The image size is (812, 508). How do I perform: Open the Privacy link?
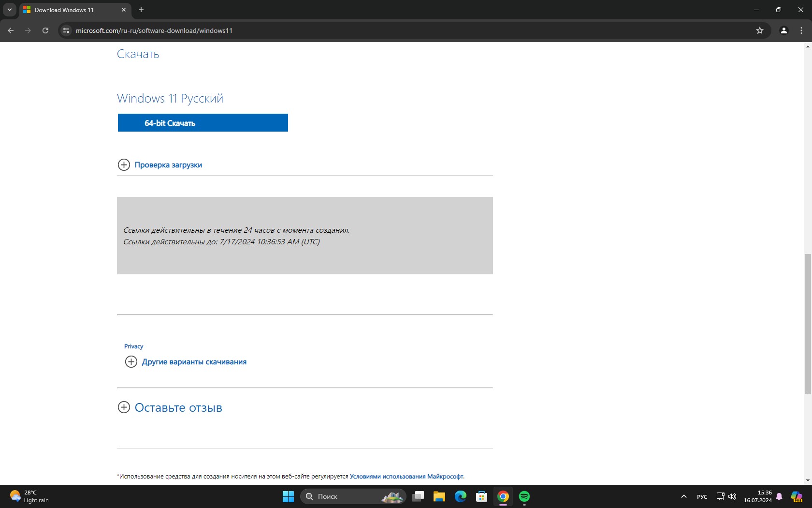(x=133, y=346)
